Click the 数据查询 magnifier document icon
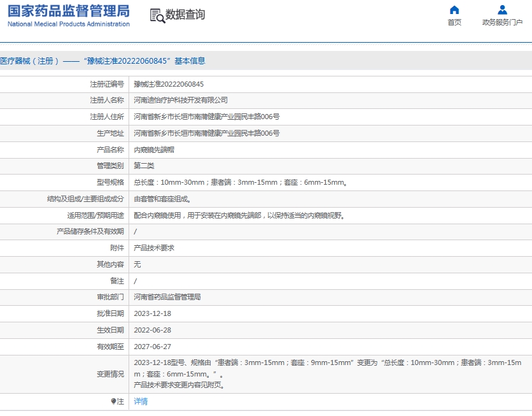The width and height of the screenshot is (532, 416). click(x=157, y=16)
